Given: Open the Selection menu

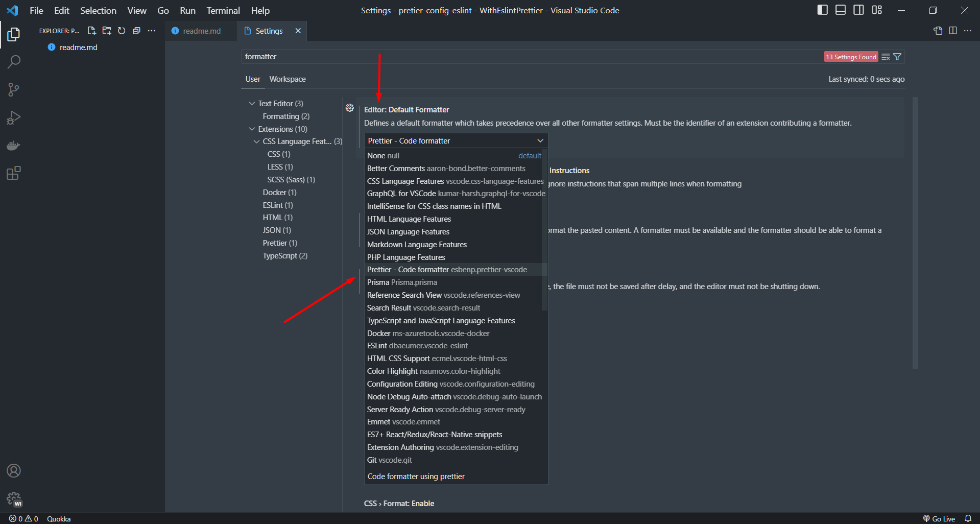Looking at the screenshot, I should pyautogui.click(x=98, y=10).
